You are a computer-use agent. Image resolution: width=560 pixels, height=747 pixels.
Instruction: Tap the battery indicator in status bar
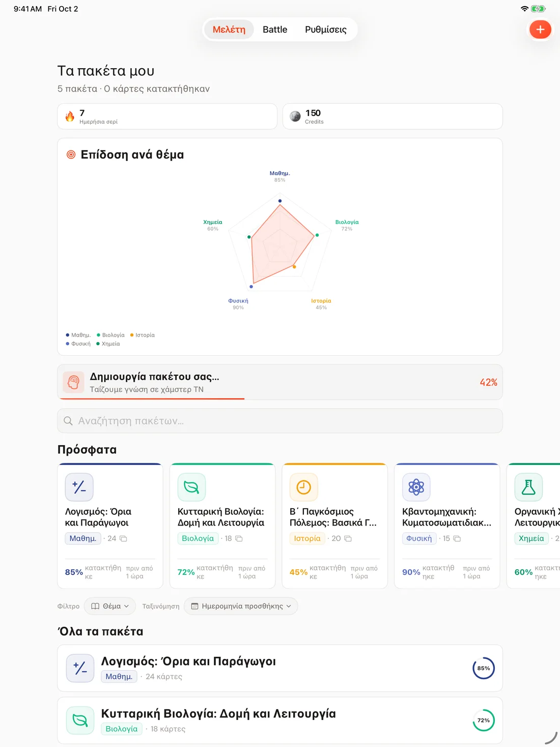click(x=538, y=9)
